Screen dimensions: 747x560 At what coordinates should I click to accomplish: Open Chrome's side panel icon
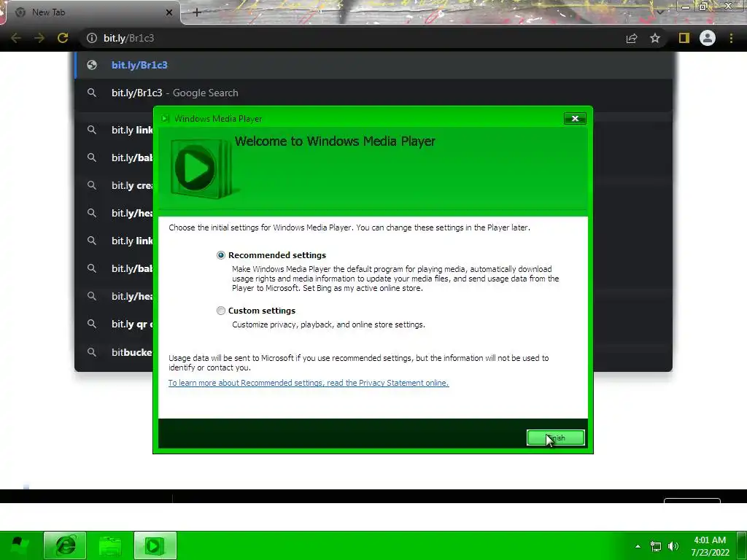click(684, 38)
